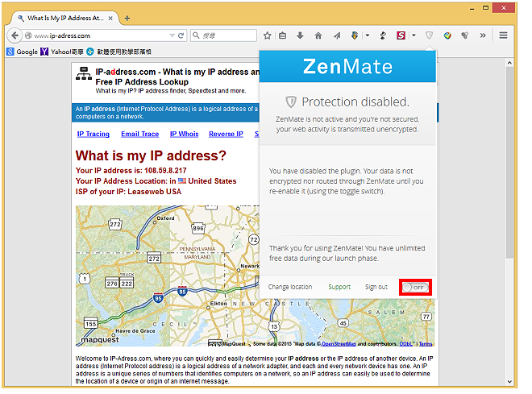Click the Terms link under map
This screenshot has height=394, width=532.
pyautogui.click(x=426, y=344)
